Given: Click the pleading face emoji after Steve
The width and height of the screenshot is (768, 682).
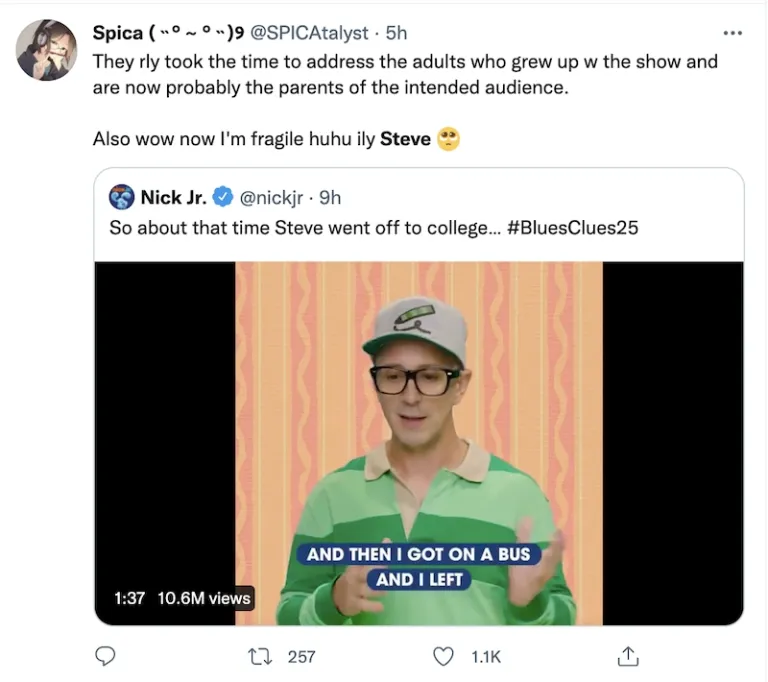Looking at the screenshot, I should click(x=449, y=139).
